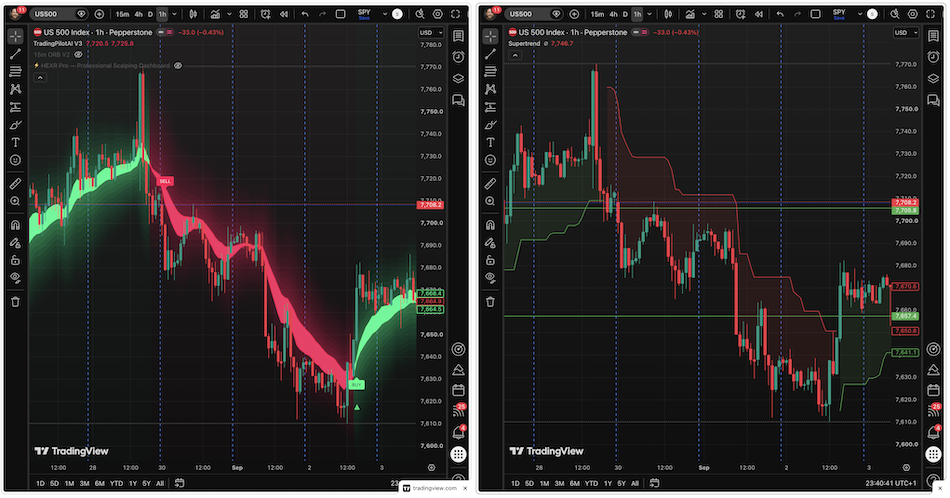The image size is (950, 498).
Task: Select the Text tool in left chart
Action: pos(15,142)
